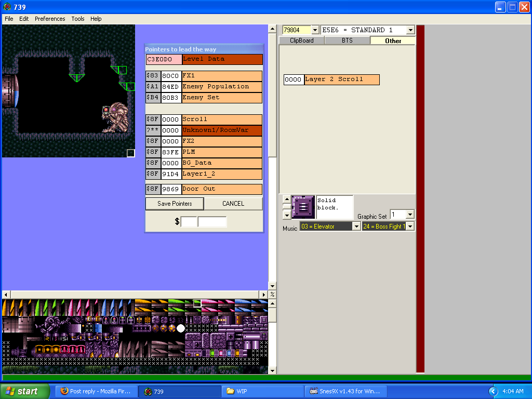
Task: Click the Enemy Population pointer button
Action: (x=222, y=87)
